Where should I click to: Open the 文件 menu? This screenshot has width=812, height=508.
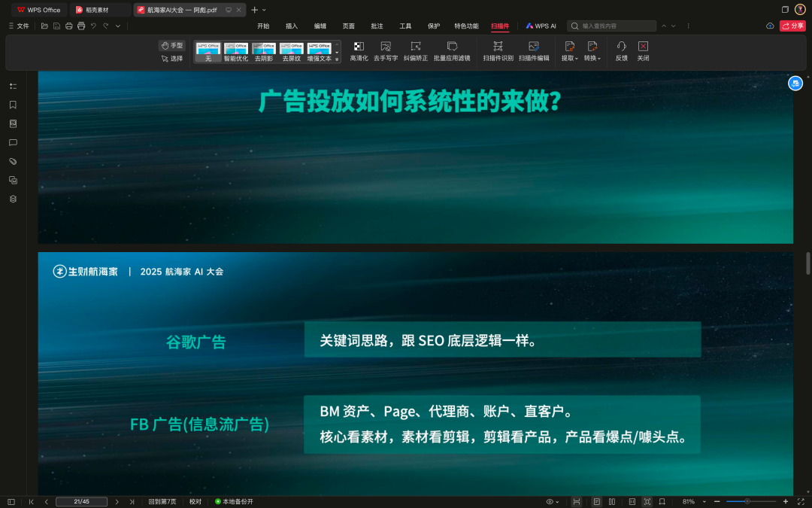point(19,26)
